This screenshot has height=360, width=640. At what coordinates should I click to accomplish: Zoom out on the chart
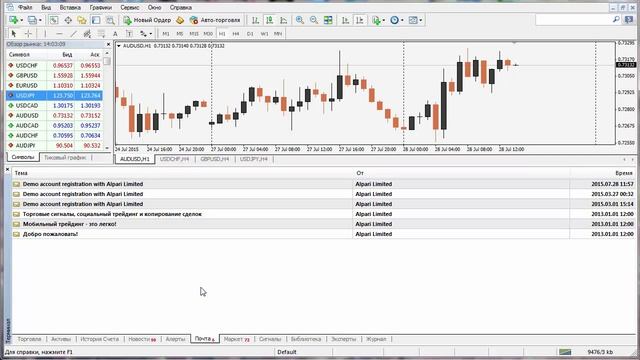(314, 20)
